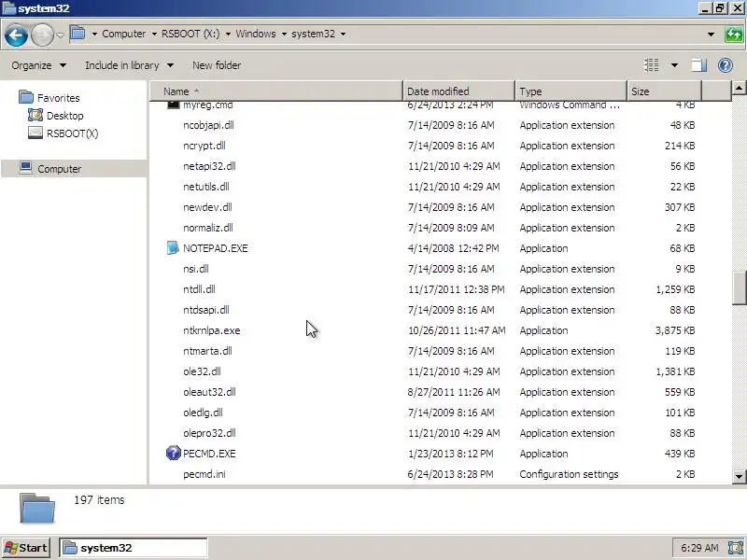Expand dropdown arrow before Computer breadcrumb
Viewport: 747px width, 560px height.
pos(94,34)
